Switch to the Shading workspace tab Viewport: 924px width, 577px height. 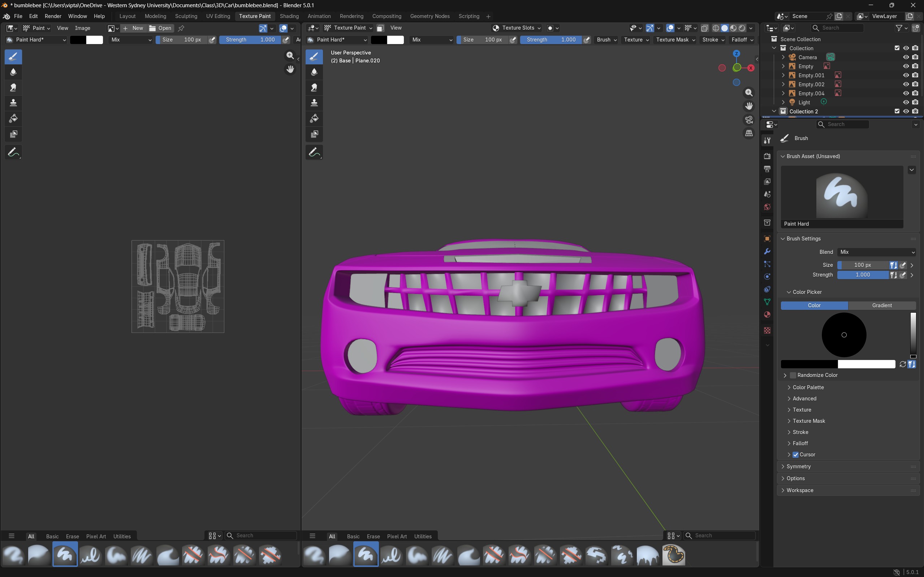click(289, 16)
